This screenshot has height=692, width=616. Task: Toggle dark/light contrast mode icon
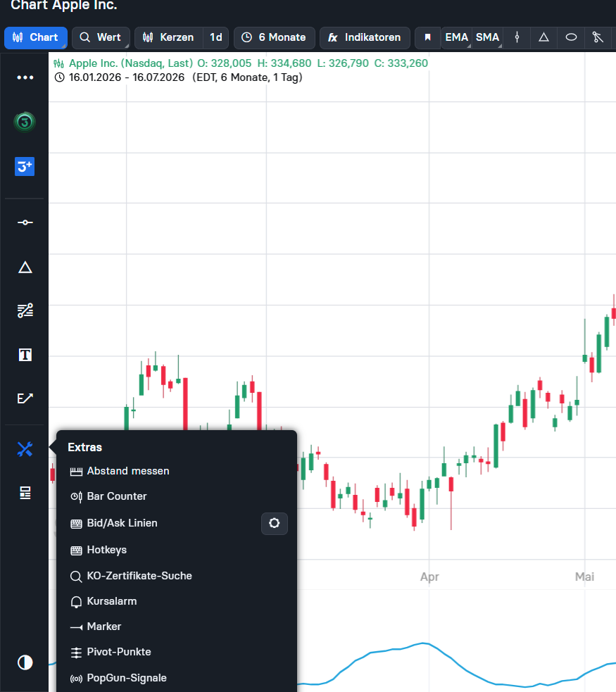25,662
